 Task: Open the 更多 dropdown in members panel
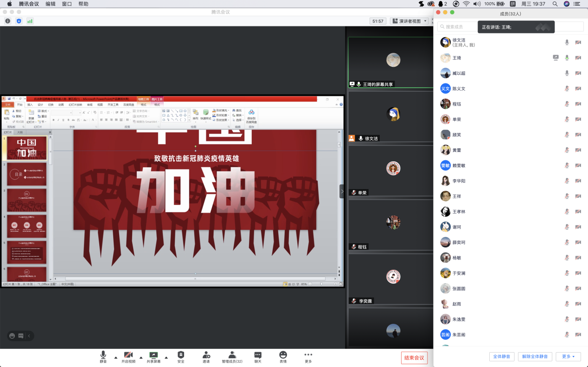pyautogui.click(x=568, y=356)
